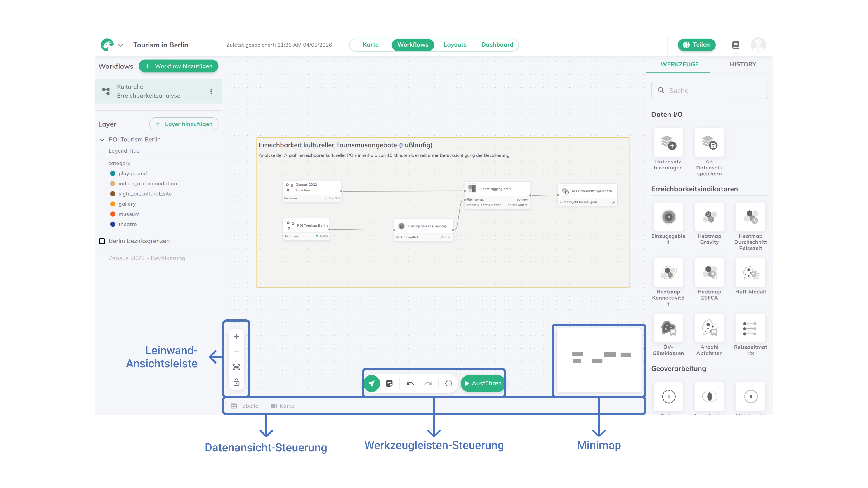Click the GOAT logo icon

pos(107,45)
